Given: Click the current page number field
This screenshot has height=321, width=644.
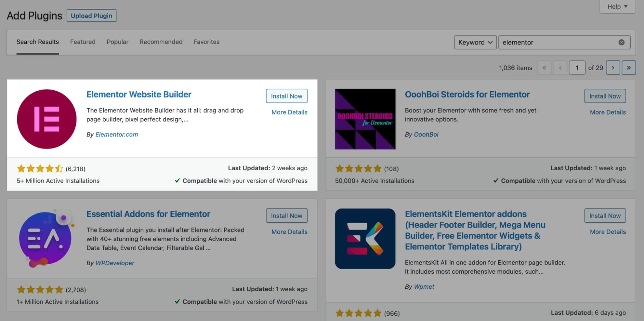Looking at the screenshot, I should (x=577, y=68).
